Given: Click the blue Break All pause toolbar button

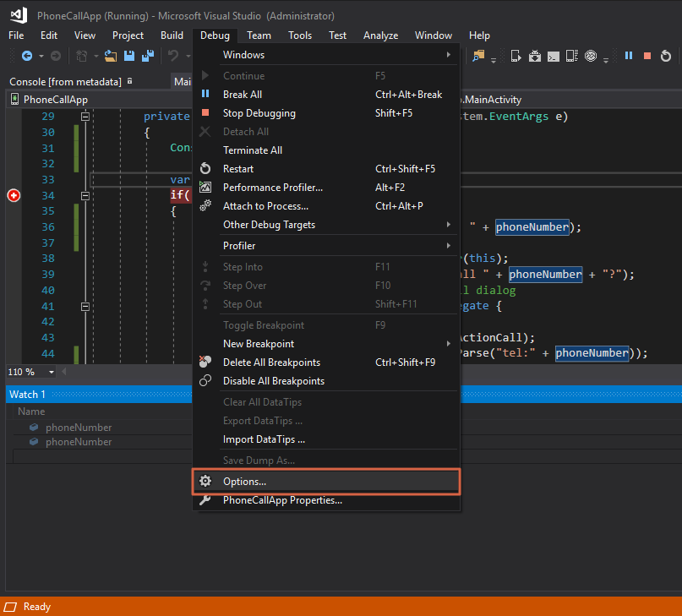Looking at the screenshot, I should 629,56.
